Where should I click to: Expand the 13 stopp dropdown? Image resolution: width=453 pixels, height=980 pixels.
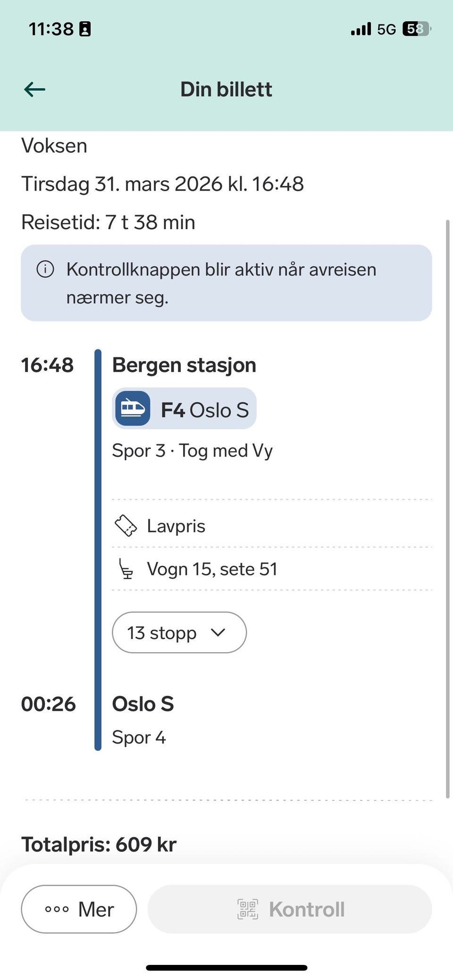(179, 632)
